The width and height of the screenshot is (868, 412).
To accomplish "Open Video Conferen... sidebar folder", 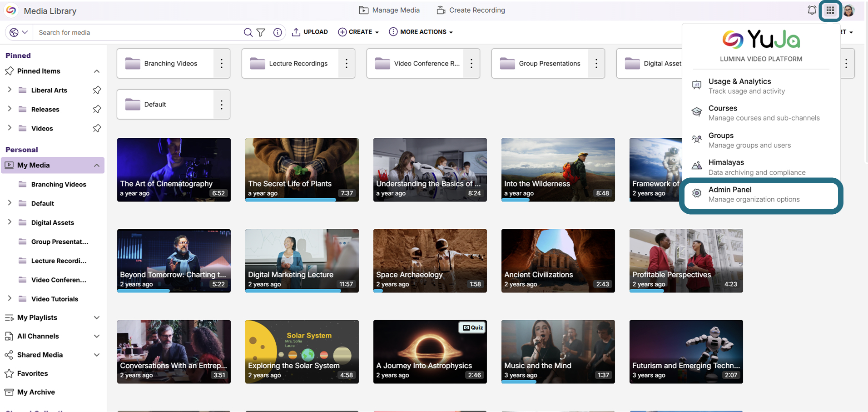I will click(53, 280).
